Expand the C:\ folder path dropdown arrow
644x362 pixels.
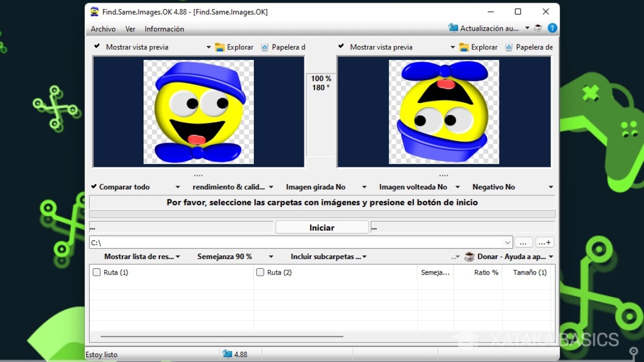508,242
